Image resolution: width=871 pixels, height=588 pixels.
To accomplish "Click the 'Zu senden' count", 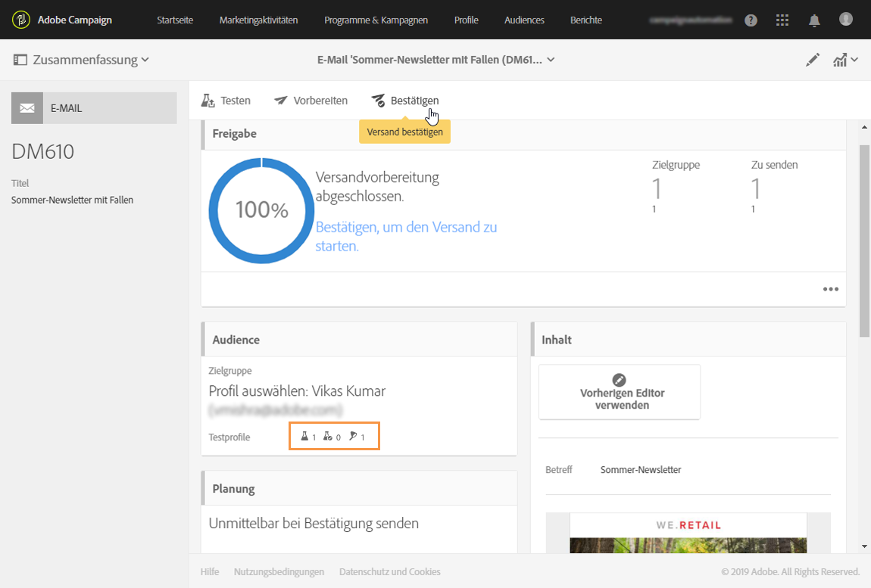I will pyautogui.click(x=755, y=189).
